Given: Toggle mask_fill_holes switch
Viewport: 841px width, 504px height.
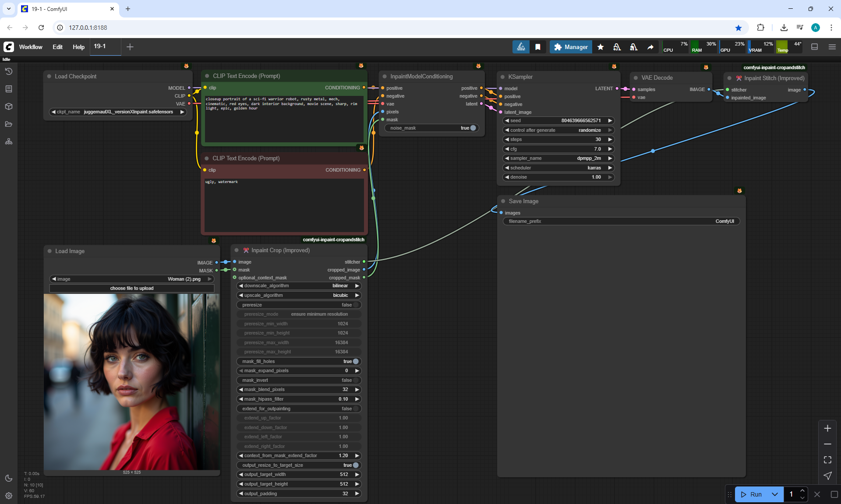Looking at the screenshot, I should pyautogui.click(x=355, y=361).
